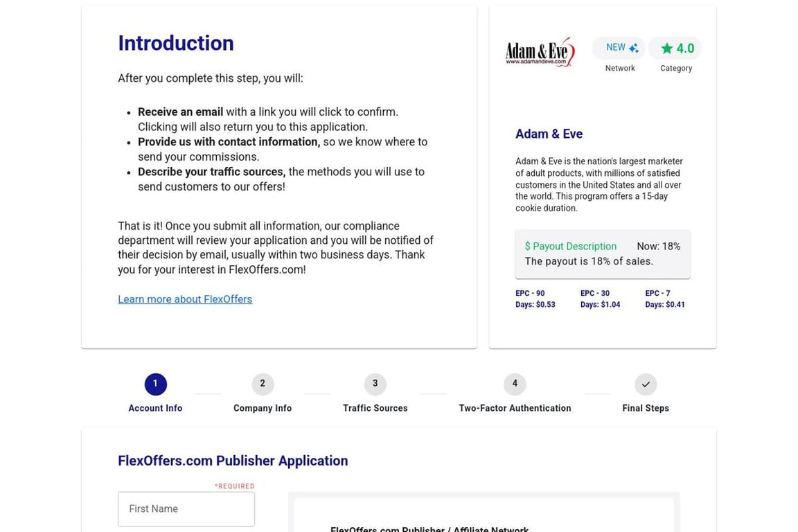The image size is (798, 532).
Task: Click the Network label under NEW badge
Action: [620, 68]
